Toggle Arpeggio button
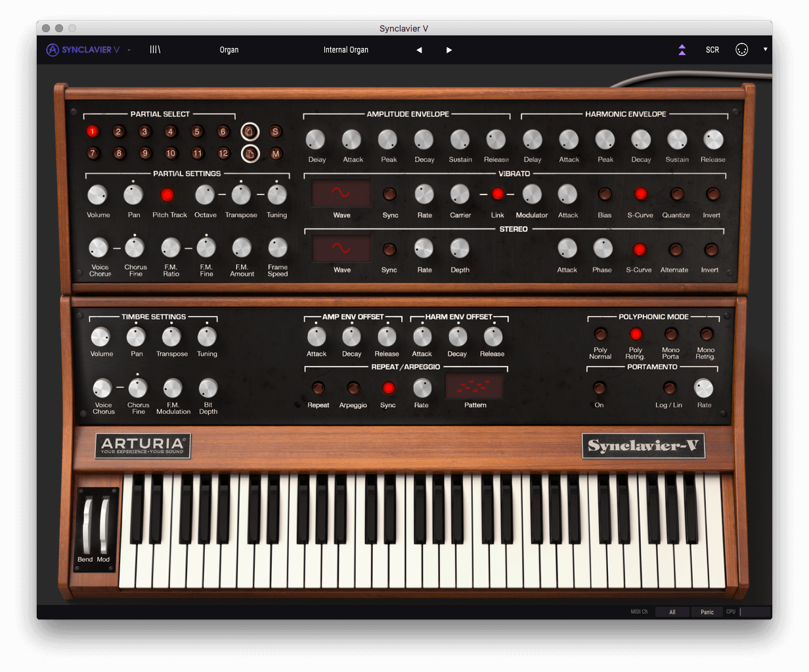Image resolution: width=809 pixels, height=672 pixels. pos(353,388)
